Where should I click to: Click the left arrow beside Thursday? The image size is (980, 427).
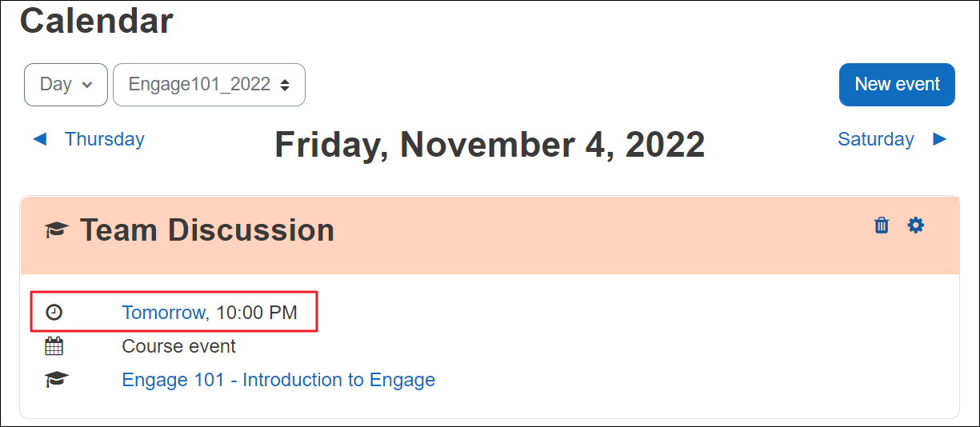click(39, 139)
